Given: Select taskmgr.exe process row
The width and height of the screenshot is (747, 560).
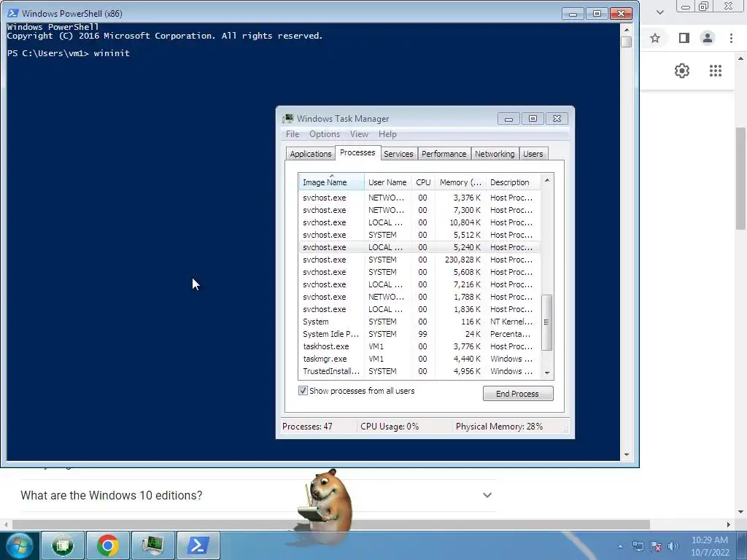Looking at the screenshot, I should [x=419, y=359].
